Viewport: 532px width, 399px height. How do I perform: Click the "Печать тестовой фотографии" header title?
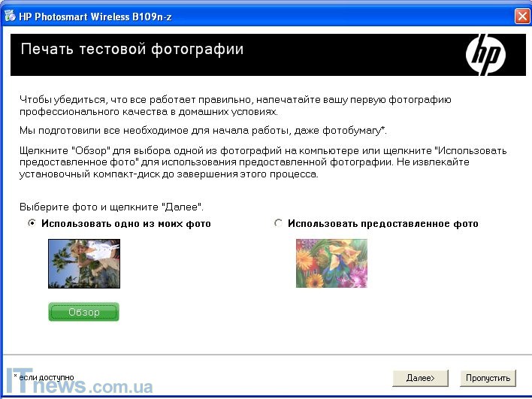pyautogui.click(x=132, y=50)
